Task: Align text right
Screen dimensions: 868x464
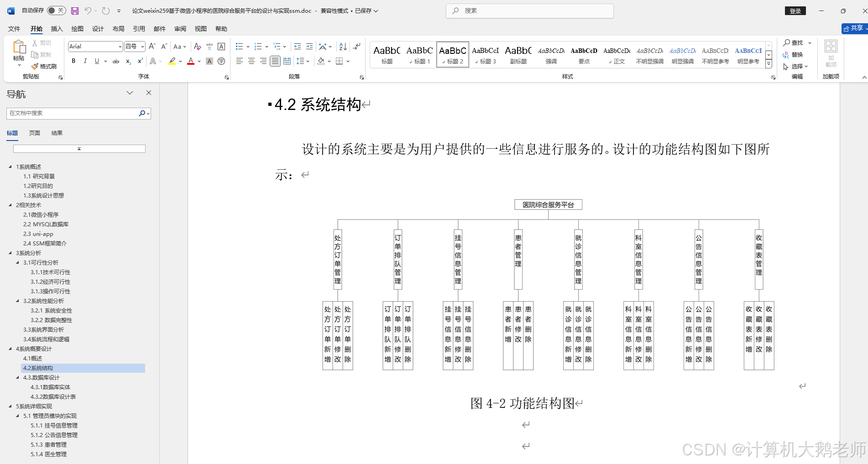Action: 263,61
